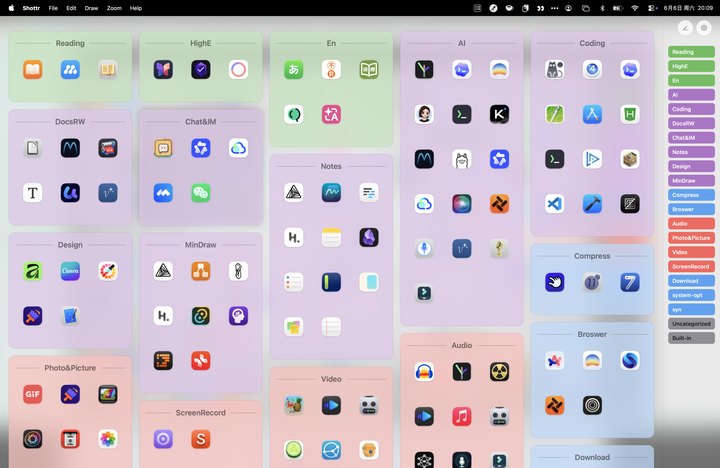Open the Reminders list icon in Notes
Viewport: 720px width, 468px height.
pos(293,282)
